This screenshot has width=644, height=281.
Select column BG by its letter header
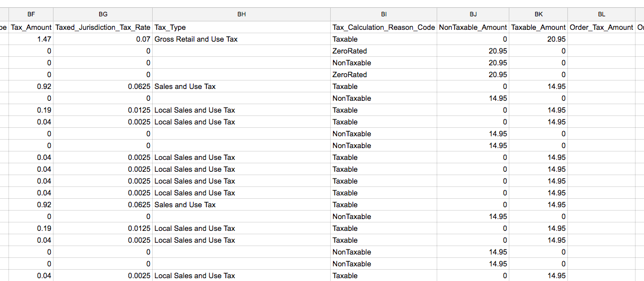click(x=103, y=14)
